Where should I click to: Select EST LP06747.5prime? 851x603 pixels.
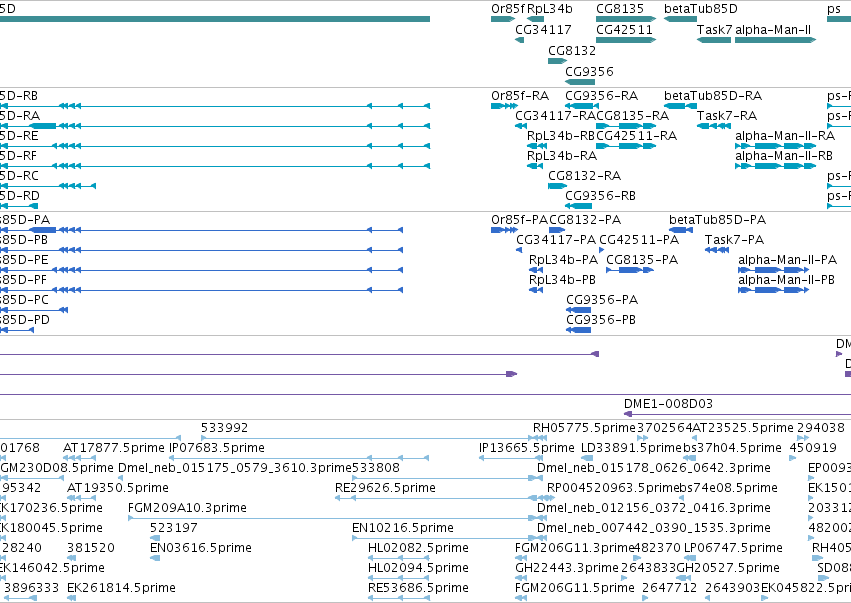[733, 548]
